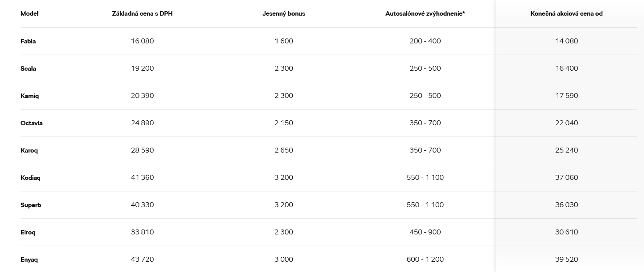The width and height of the screenshot is (644, 272).
Task: Select the Elroq row label
Action: [x=28, y=232]
